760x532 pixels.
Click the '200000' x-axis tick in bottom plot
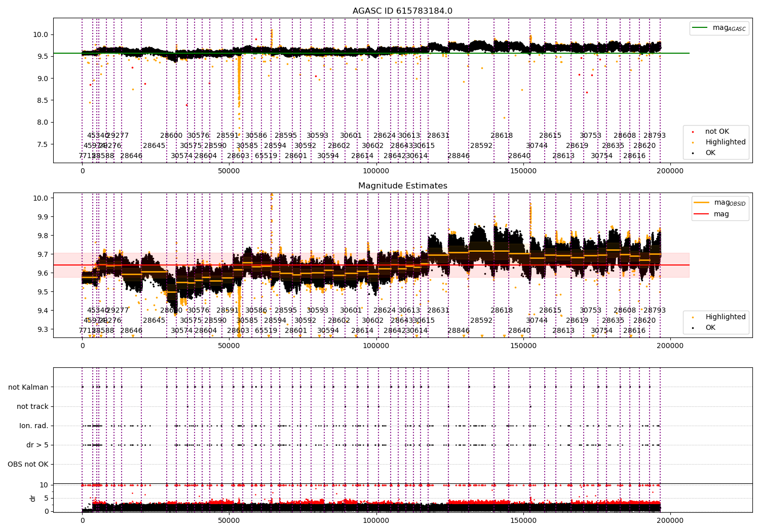click(670, 520)
